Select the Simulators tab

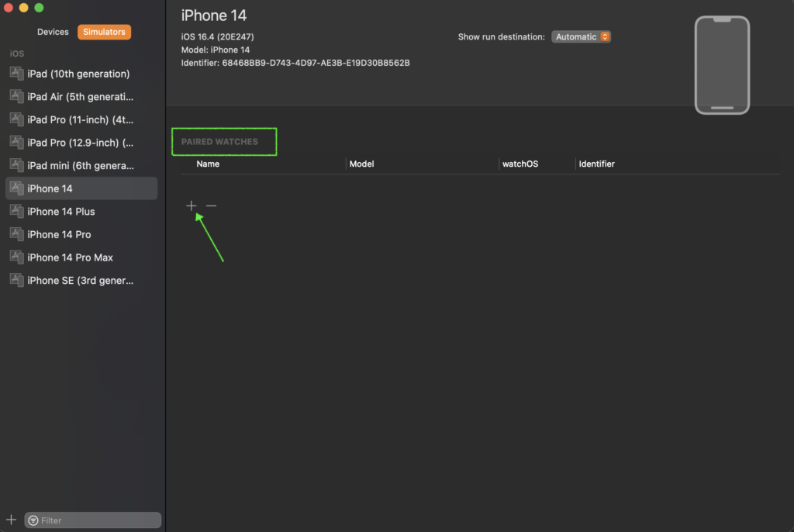point(104,32)
